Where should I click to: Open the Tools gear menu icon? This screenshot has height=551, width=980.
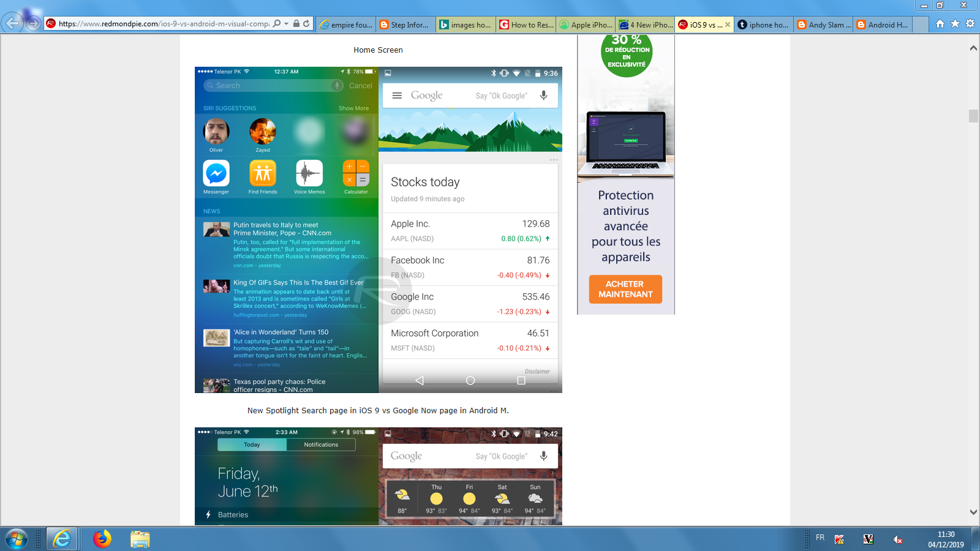coord(970,24)
